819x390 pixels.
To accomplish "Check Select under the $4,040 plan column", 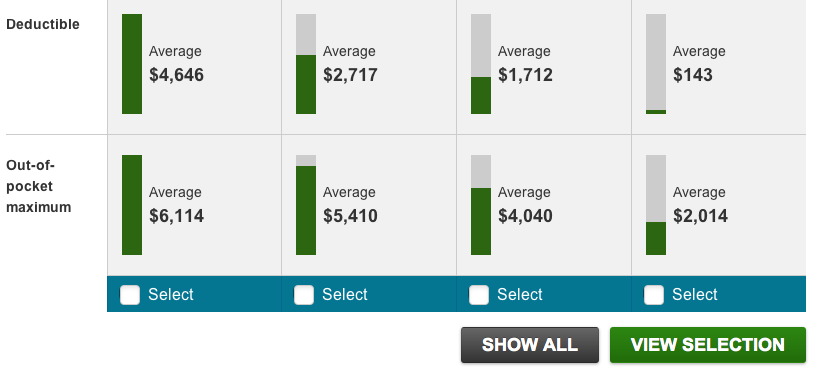I will pyautogui.click(x=479, y=295).
